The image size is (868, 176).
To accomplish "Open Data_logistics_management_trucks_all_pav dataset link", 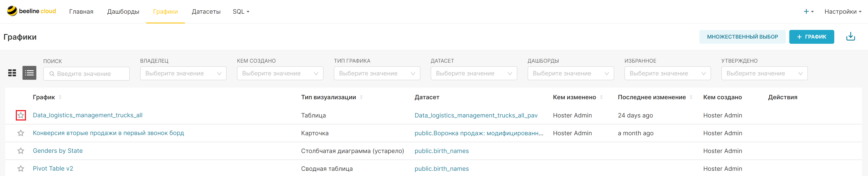I will (476, 115).
